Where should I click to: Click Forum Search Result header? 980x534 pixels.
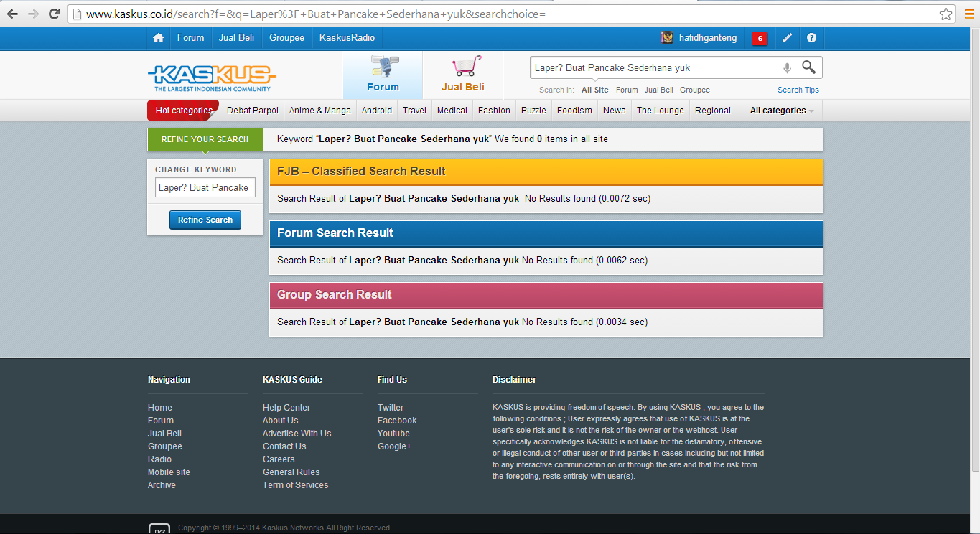click(x=546, y=233)
